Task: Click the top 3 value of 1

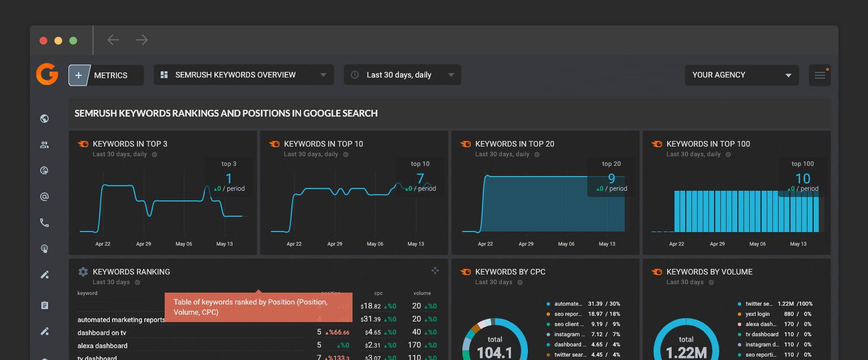Action: [x=229, y=179]
